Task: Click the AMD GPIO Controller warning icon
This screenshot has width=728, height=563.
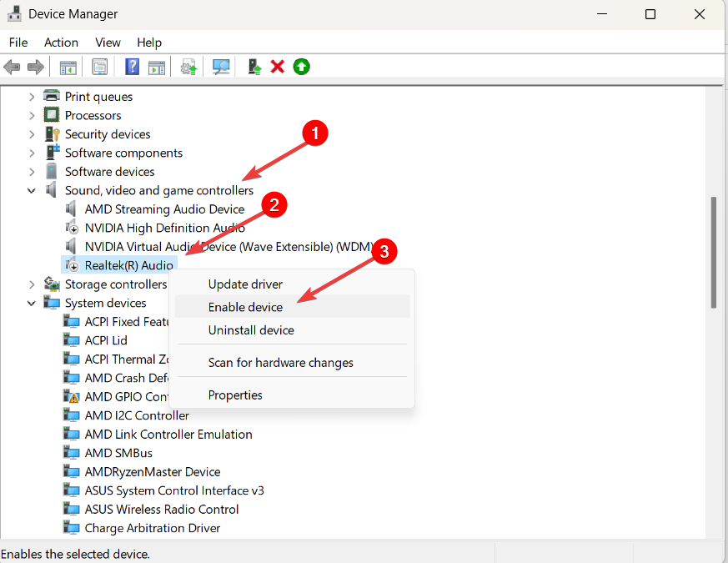Action: [71, 396]
